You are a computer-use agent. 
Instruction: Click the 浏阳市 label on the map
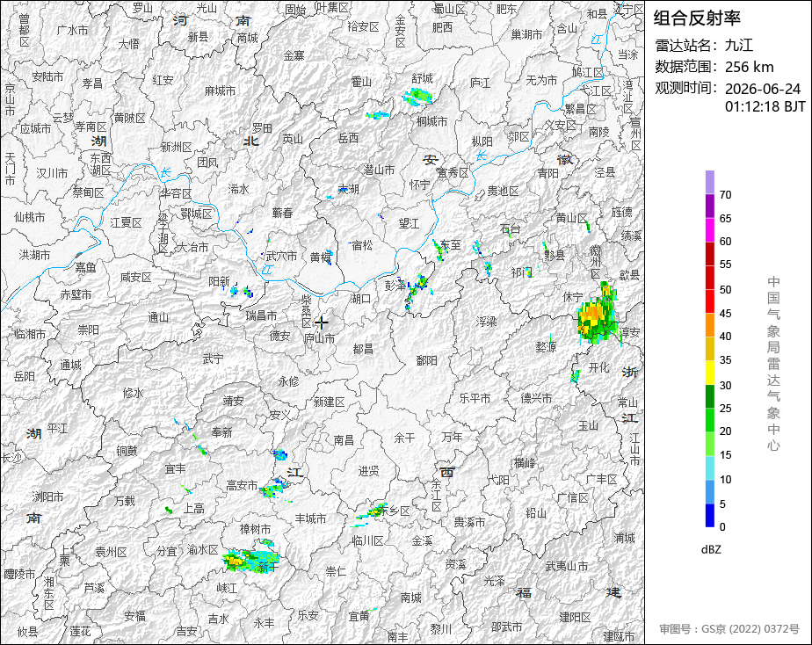pyautogui.click(x=47, y=497)
